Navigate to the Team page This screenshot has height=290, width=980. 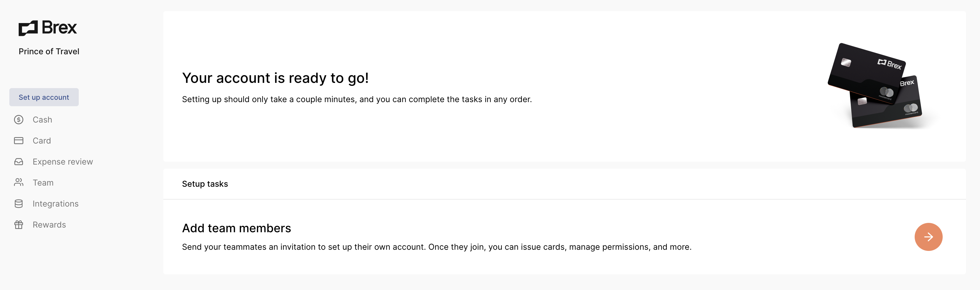(x=43, y=183)
